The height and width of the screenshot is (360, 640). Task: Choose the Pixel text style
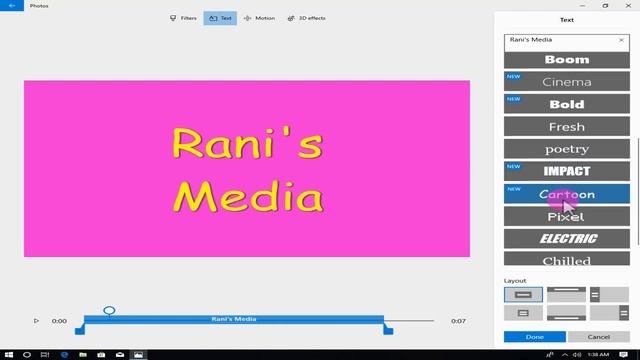pos(567,216)
